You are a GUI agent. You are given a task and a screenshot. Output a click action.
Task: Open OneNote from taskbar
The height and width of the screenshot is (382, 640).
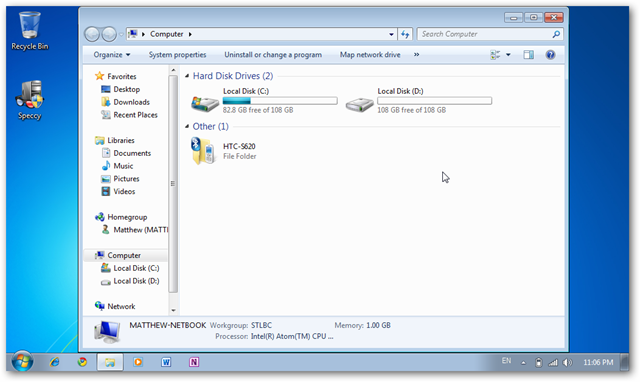pos(194,362)
